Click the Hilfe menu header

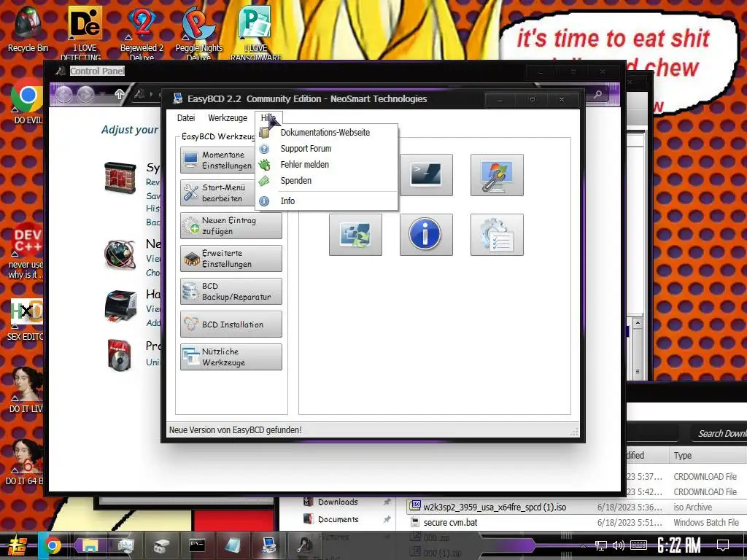click(x=268, y=117)
